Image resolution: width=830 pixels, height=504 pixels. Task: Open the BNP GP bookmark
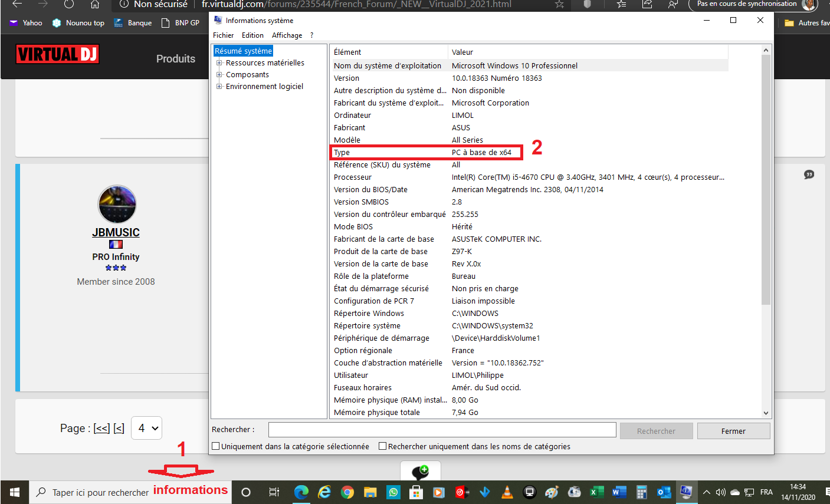coord(181,23)
